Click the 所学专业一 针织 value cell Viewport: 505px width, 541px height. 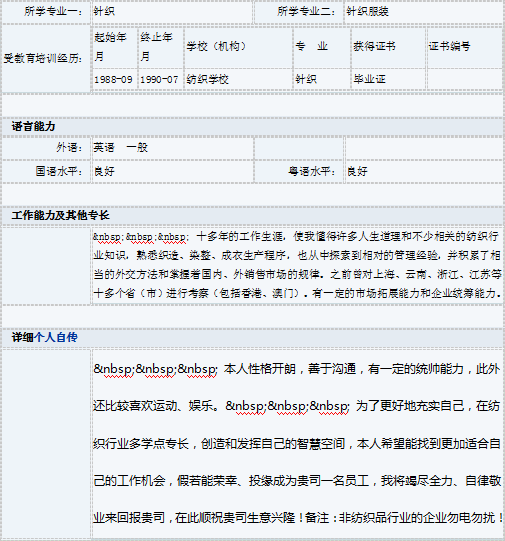tap(172, 12)
